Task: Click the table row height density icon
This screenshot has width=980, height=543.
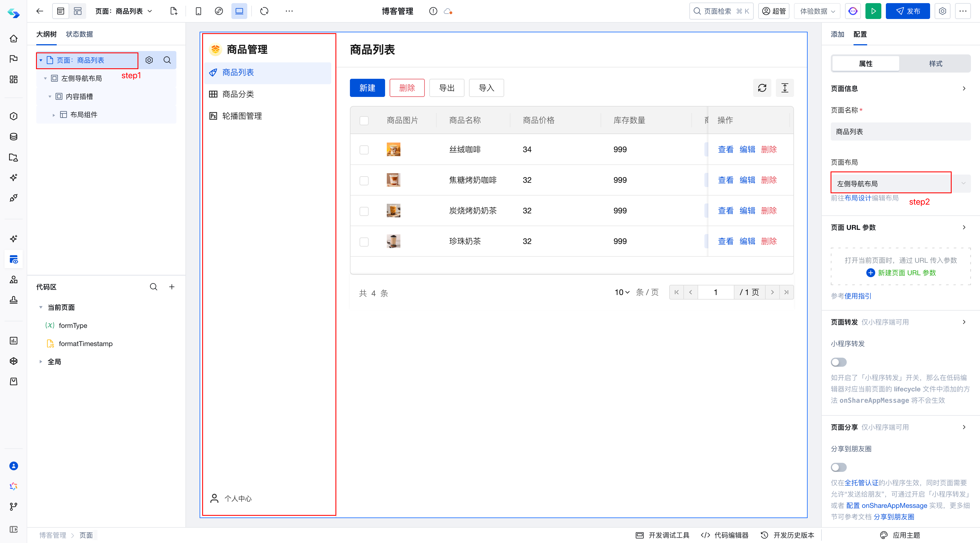Action: tap(784, 88)
